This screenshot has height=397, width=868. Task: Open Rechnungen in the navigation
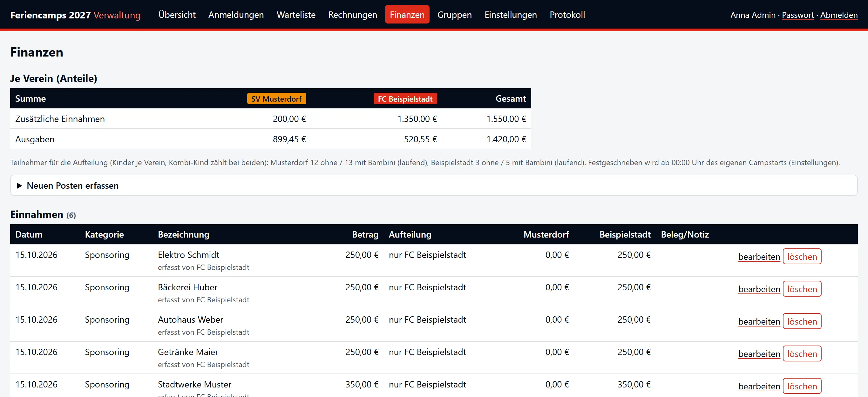click(352, 15)
